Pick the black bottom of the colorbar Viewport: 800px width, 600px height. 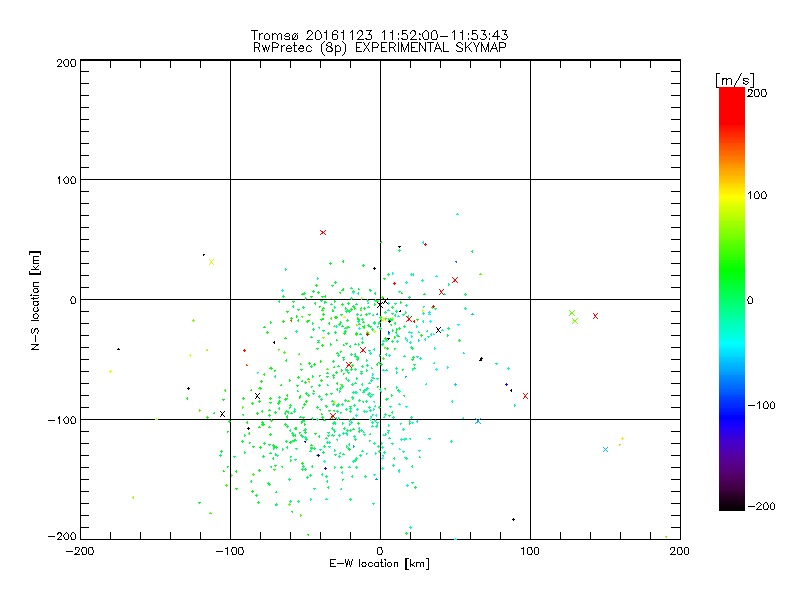point(732,504)
